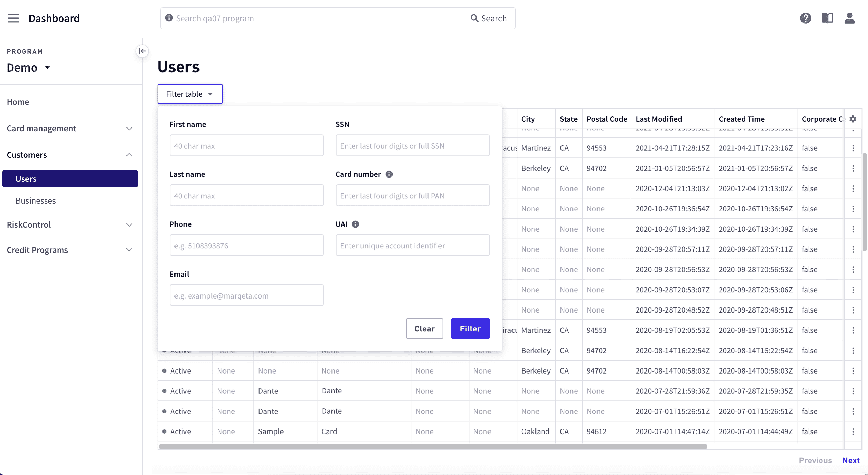Screen dimensions: 868x475
Task: Click the Clear button
Action: pyautogui.click(x=424, y=329)
